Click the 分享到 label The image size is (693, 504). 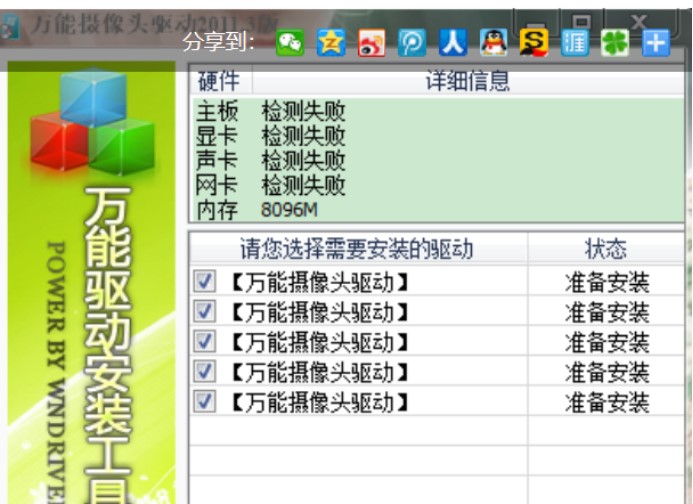coord(219,42)
